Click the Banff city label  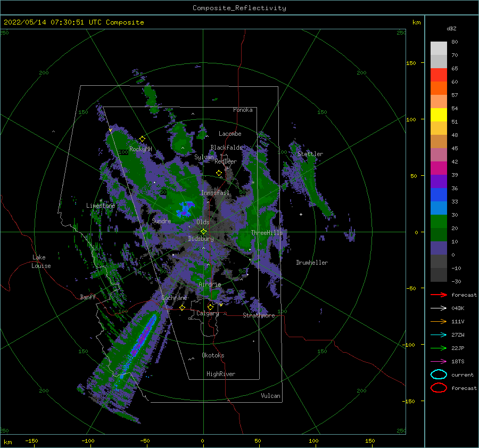click(x=88, y=297)
